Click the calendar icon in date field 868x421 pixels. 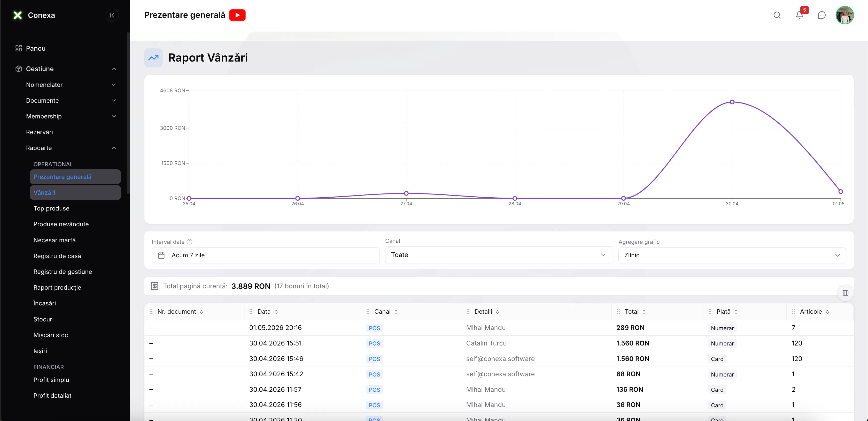pyautogui.click(x=161, y=255)
